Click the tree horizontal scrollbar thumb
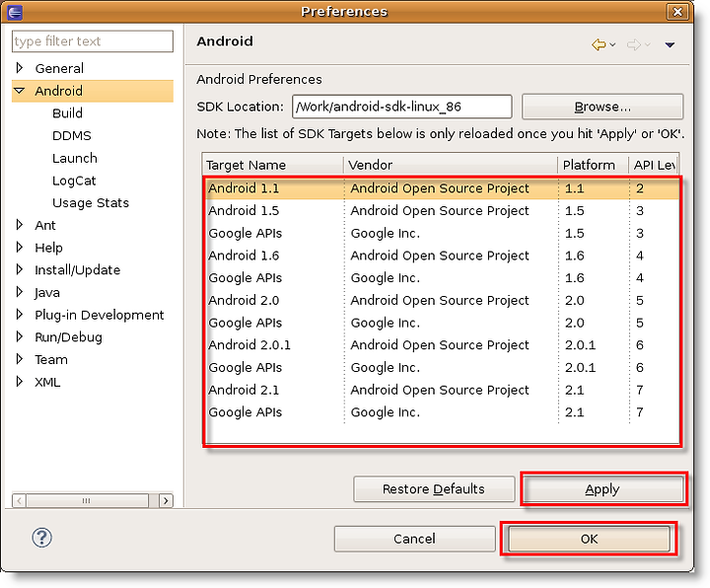Screen dimensions: 710x588 point(87,500)
